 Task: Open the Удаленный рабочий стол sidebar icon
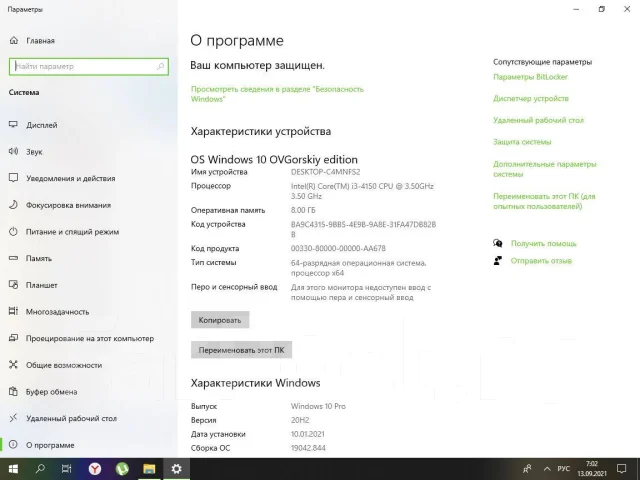[13, 418]
